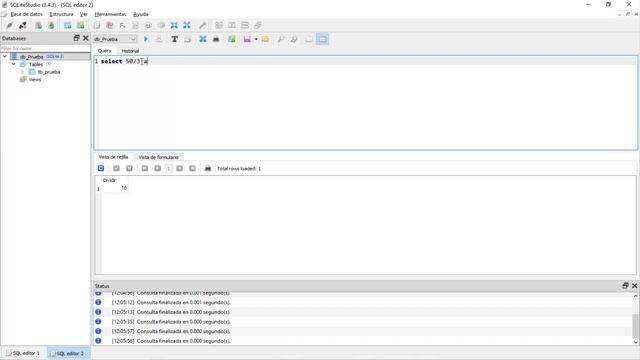Screen dimensions: 640x360
Task: Click the refresh results icon in grid toolbar
Action: coord(101,169)
